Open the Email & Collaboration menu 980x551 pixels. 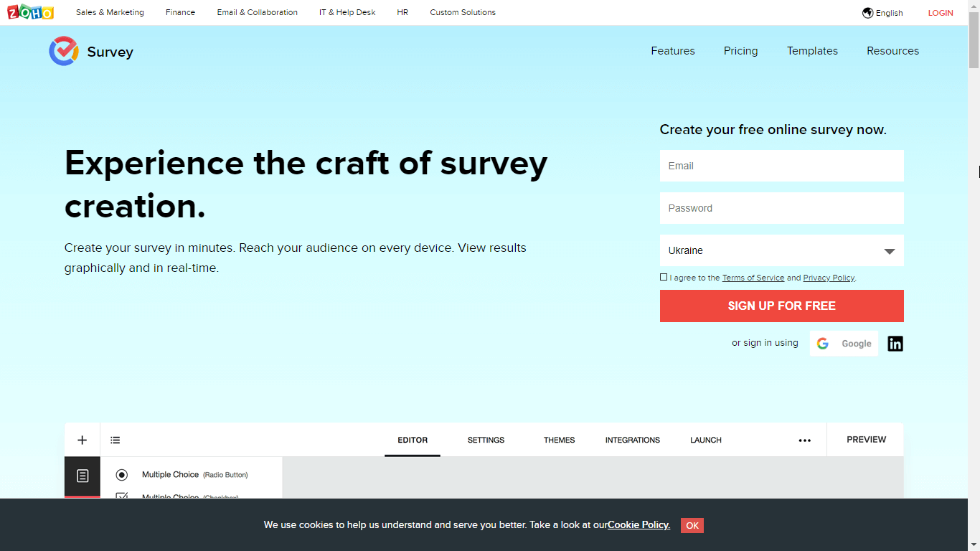pos(258,12)
